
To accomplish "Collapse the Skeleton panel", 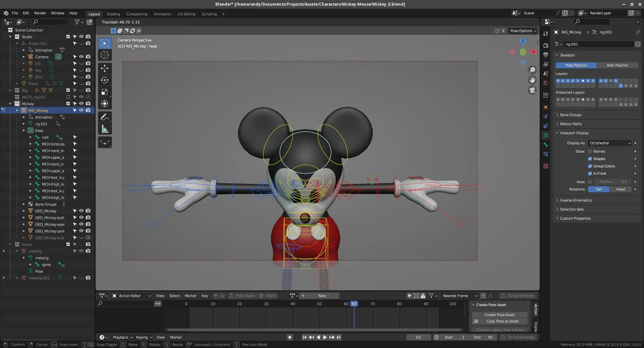I will tap(567, 55).
